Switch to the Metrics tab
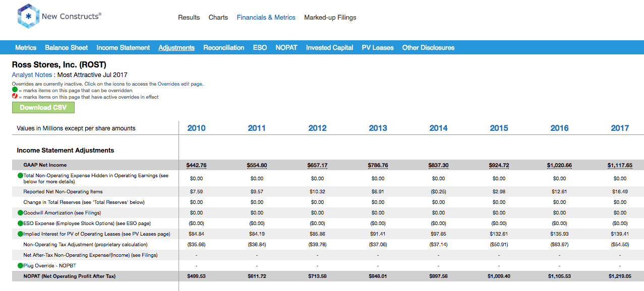644x291 pixels. tap(26, 48)
